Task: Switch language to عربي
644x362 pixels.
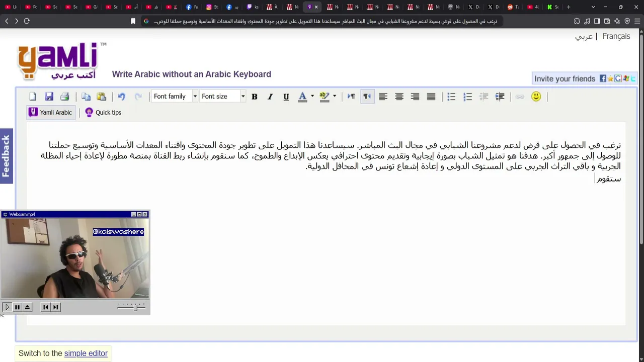Action: [584, 37]
